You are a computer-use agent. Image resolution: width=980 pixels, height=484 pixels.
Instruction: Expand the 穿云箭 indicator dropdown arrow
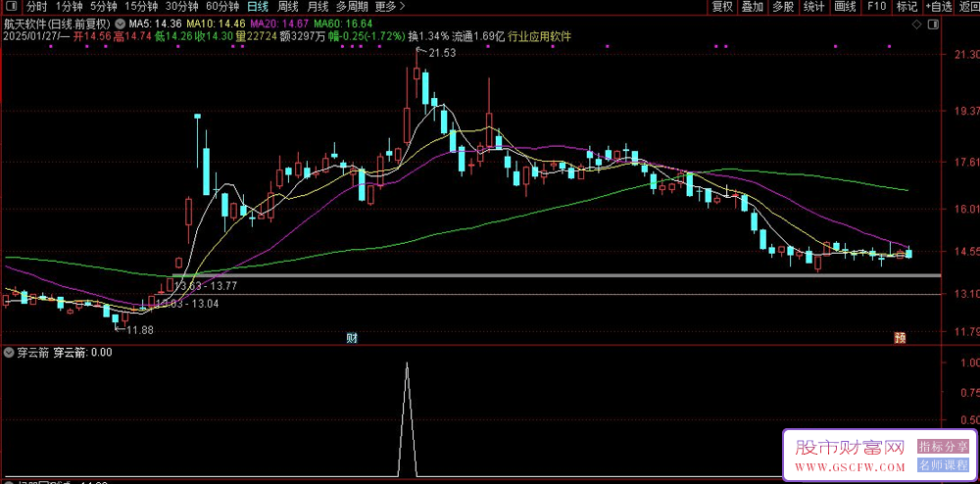(x=9, y=352)
